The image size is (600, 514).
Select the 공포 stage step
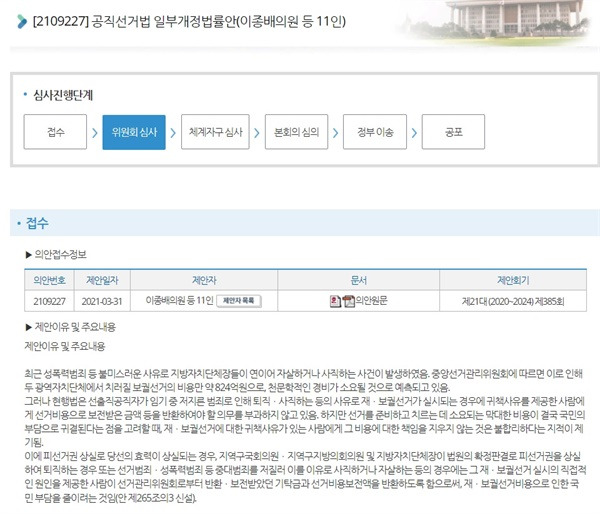click(x=453, y=132)
